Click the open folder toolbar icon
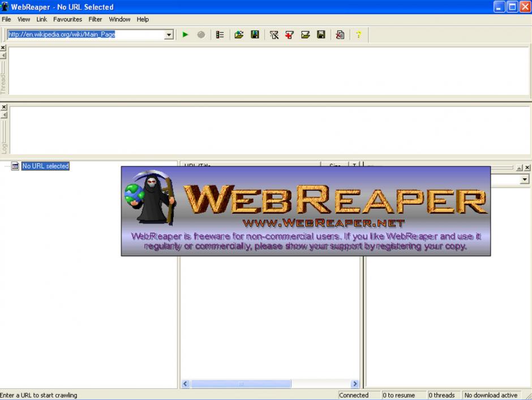The width and height of the screenshot is (532, 400). pos(239,35)
